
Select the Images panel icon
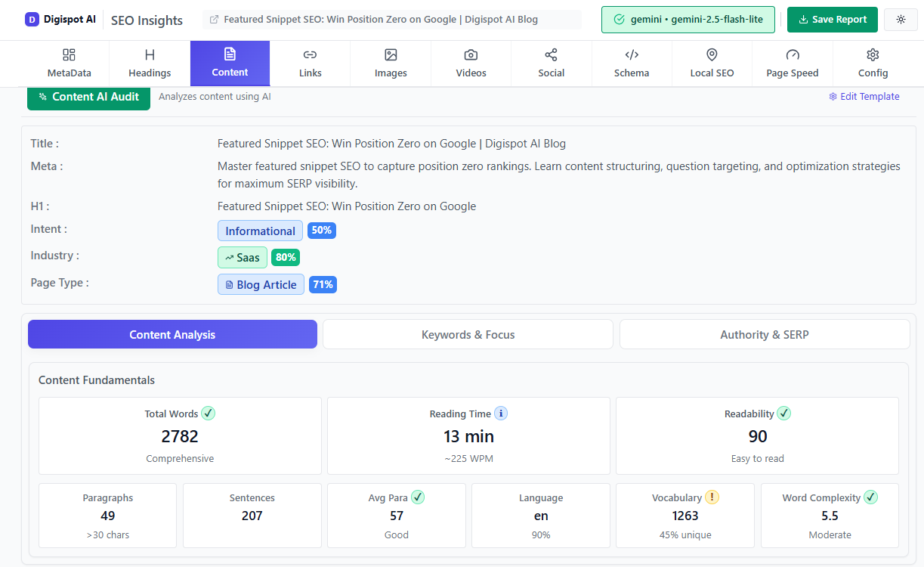[391, 55]
